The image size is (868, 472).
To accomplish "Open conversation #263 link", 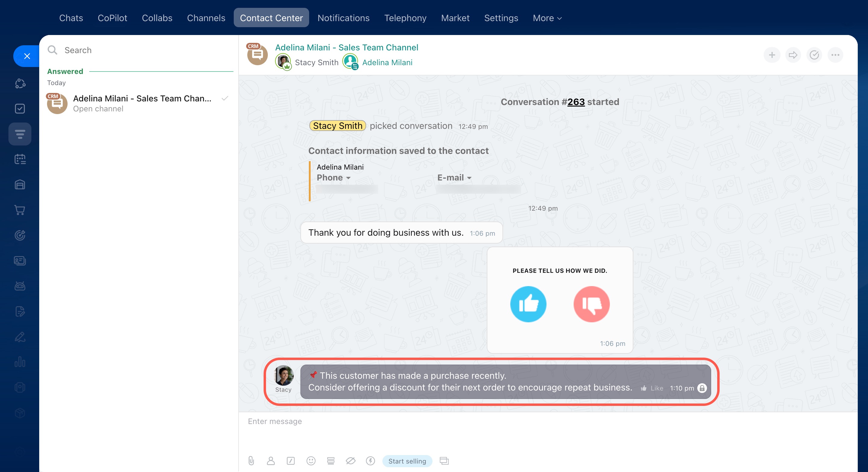I will tap(575, 102).
